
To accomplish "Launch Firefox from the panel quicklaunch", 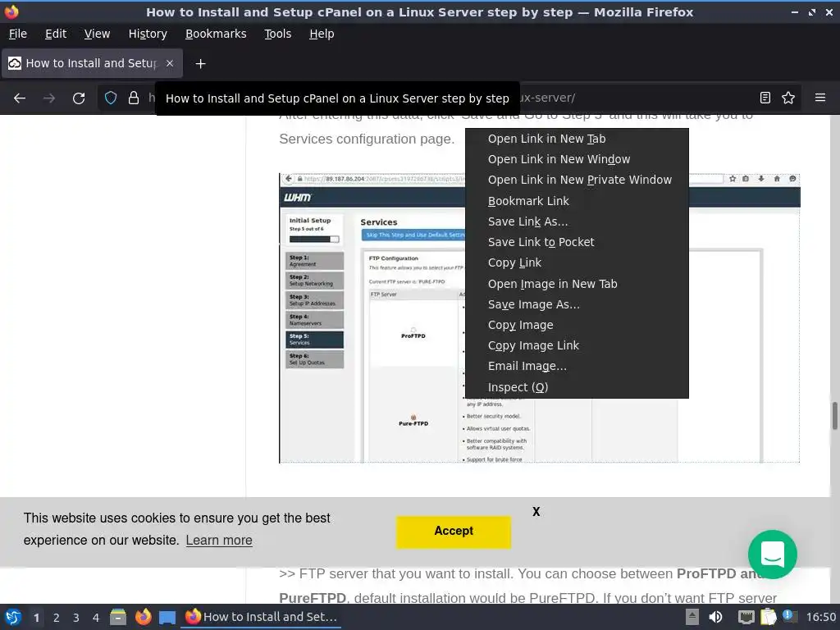I will tap(144, 617).
